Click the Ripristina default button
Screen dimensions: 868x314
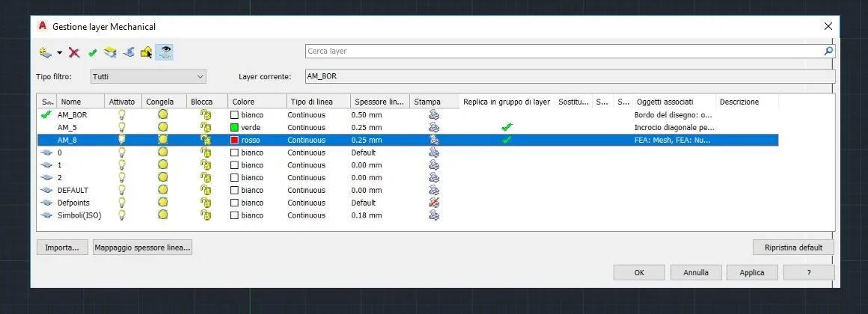tap(793, 247)
